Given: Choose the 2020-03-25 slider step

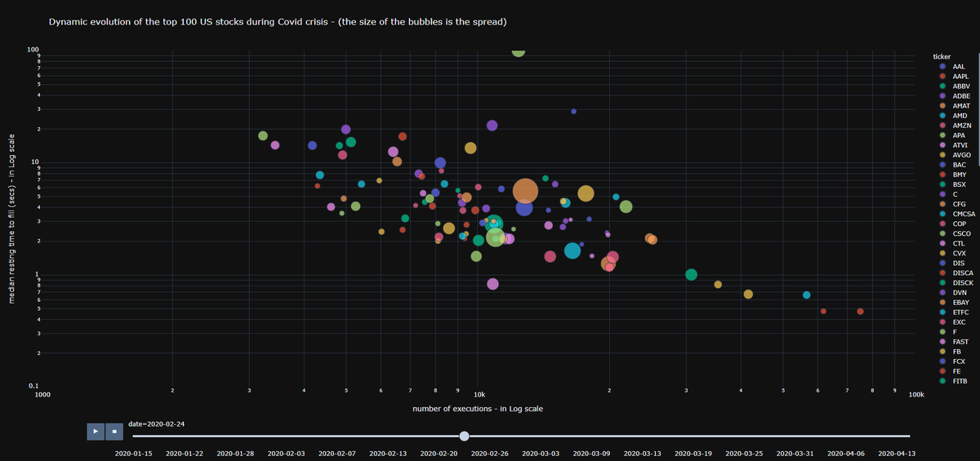Looking at the screenshot, I should [x=744, y=452].
